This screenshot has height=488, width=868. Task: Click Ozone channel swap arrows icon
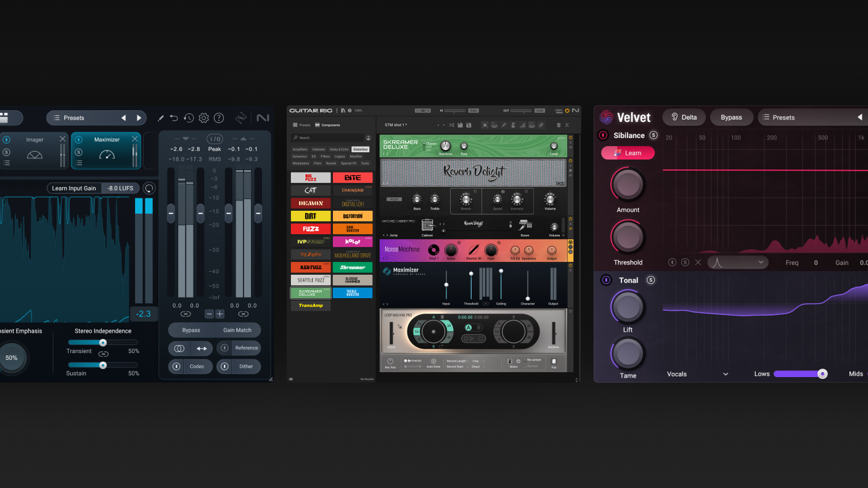tap(202, 348)
